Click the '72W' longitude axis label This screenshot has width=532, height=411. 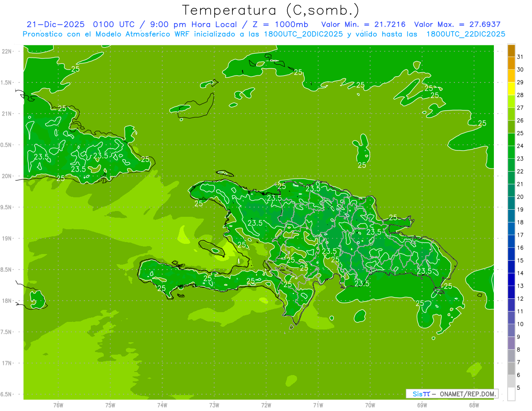coord(266,405)
